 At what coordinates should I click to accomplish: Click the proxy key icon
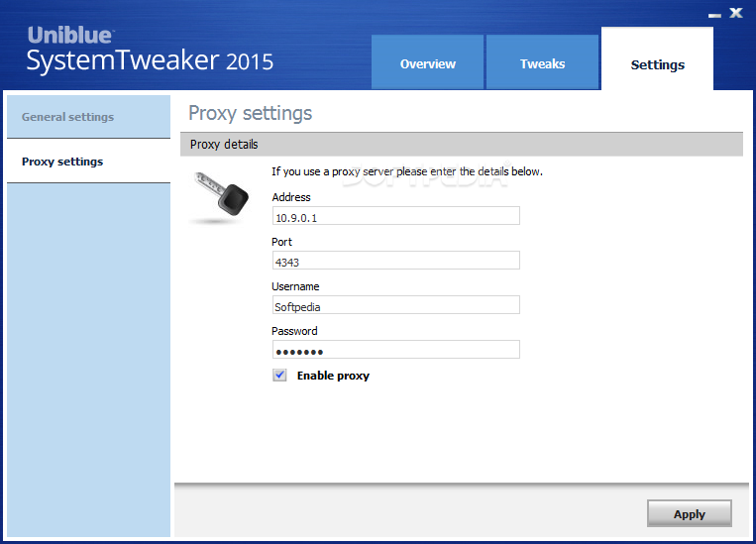pos(221,198)
